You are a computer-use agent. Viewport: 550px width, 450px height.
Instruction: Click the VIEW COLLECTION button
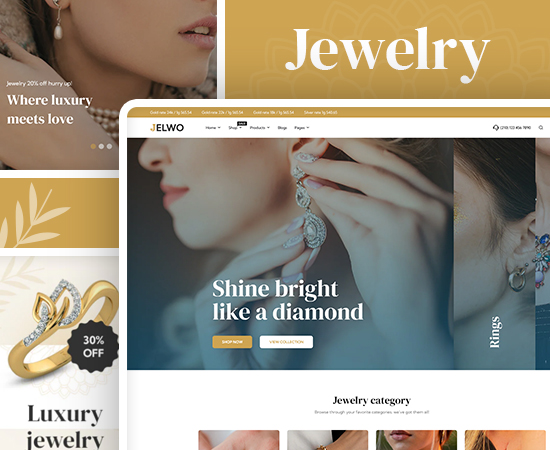point(286,342)
